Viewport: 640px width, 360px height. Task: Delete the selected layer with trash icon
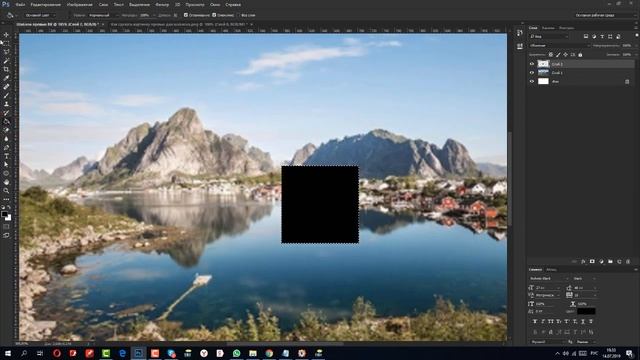[x=628, y=261]
